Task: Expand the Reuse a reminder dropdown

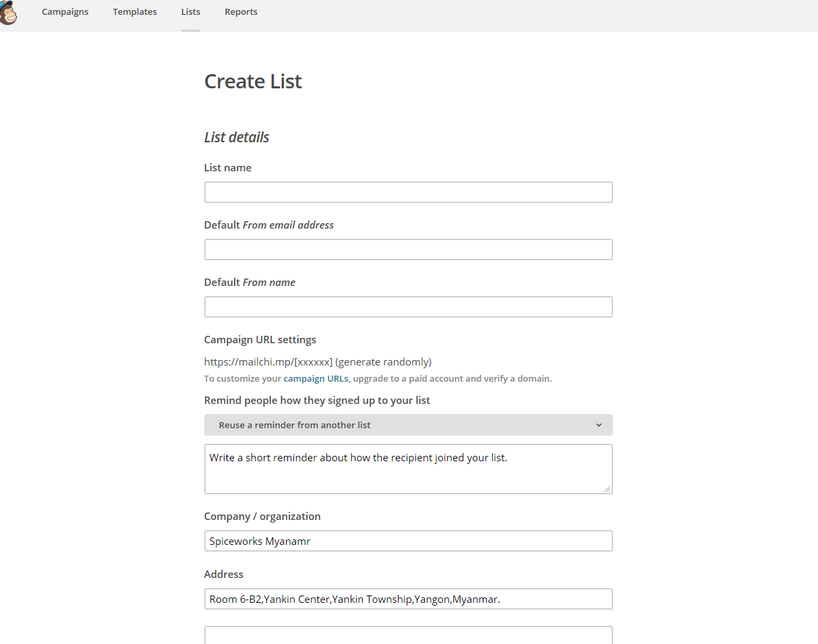Action: (408, 425)
